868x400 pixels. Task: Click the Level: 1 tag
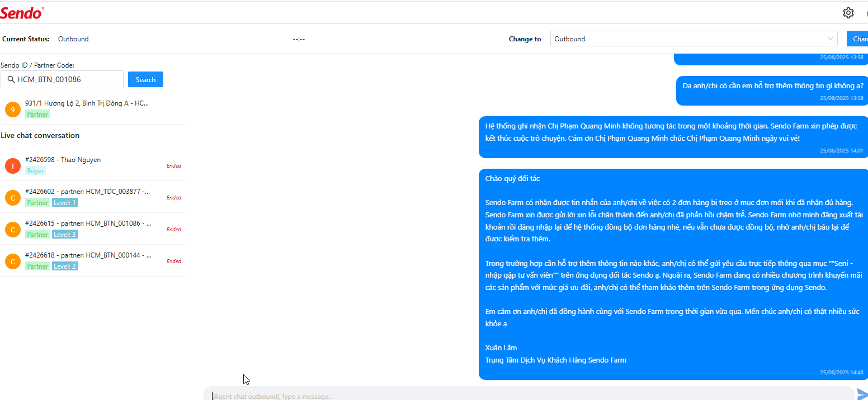[65, 203]
